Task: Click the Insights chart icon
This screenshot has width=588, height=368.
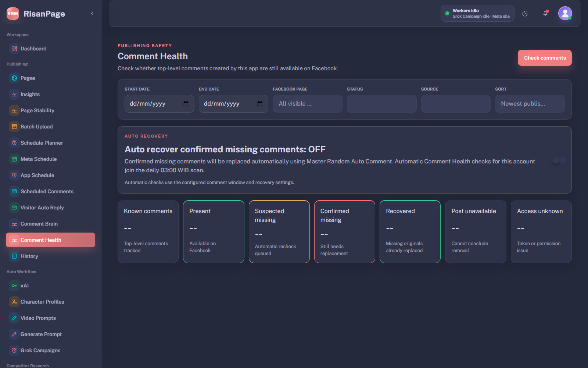Action: pyautogui.click(x=14, y=94)
